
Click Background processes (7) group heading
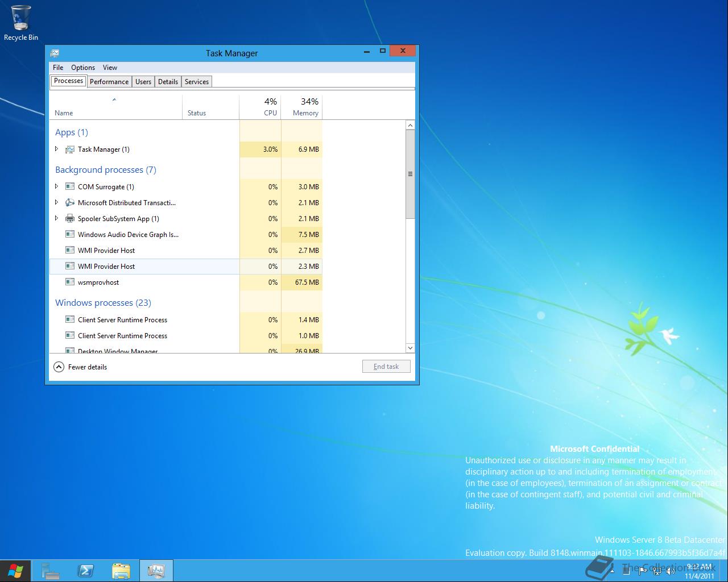[x=106, y=170]
